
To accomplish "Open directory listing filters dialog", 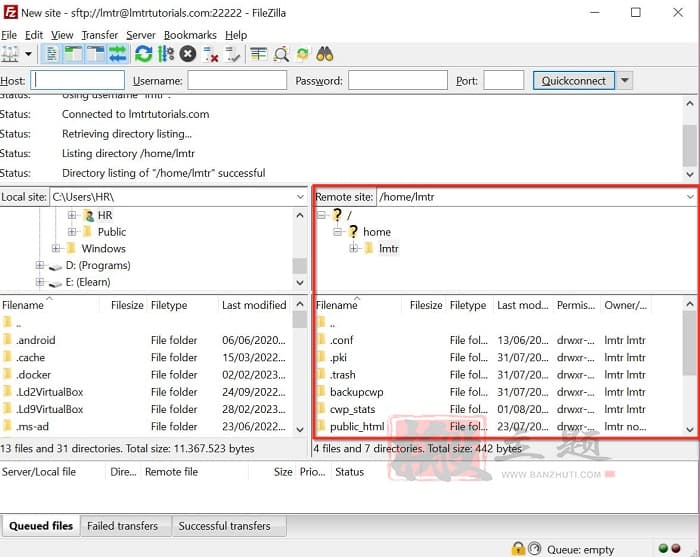I will pyautogui.click(x=259, y=54).
